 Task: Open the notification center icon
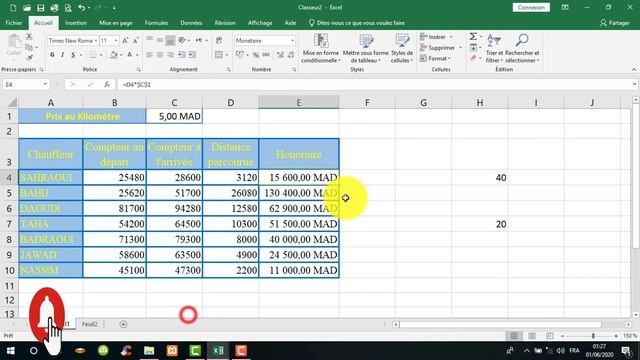click(x=626, y=351)
